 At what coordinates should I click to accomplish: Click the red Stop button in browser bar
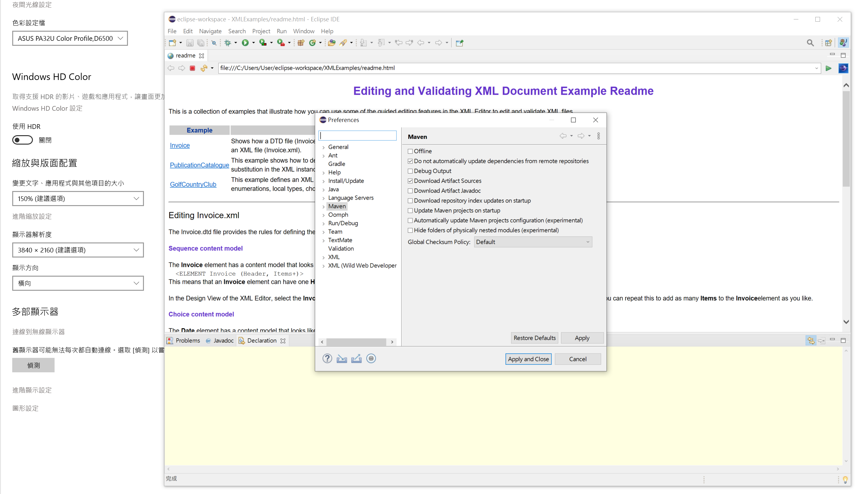[192, 68]
